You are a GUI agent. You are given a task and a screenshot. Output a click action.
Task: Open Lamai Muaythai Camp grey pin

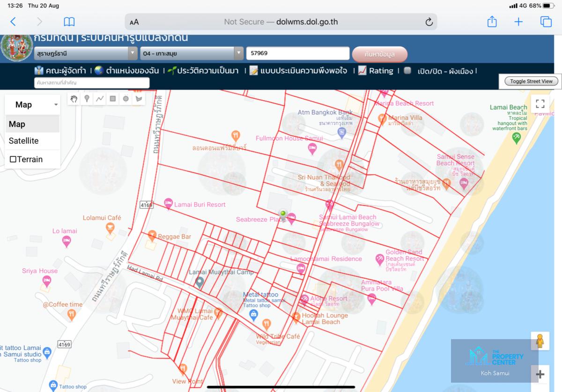point(200,282)
